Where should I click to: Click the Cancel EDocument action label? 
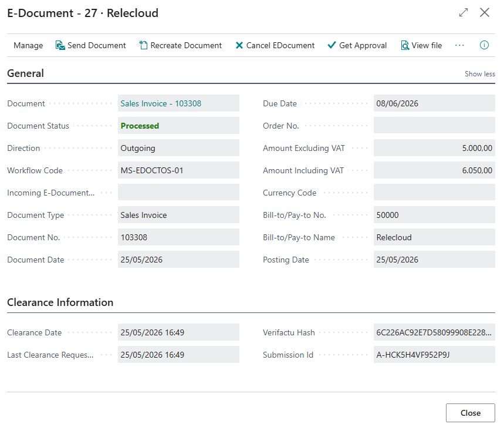click(280, 45)
